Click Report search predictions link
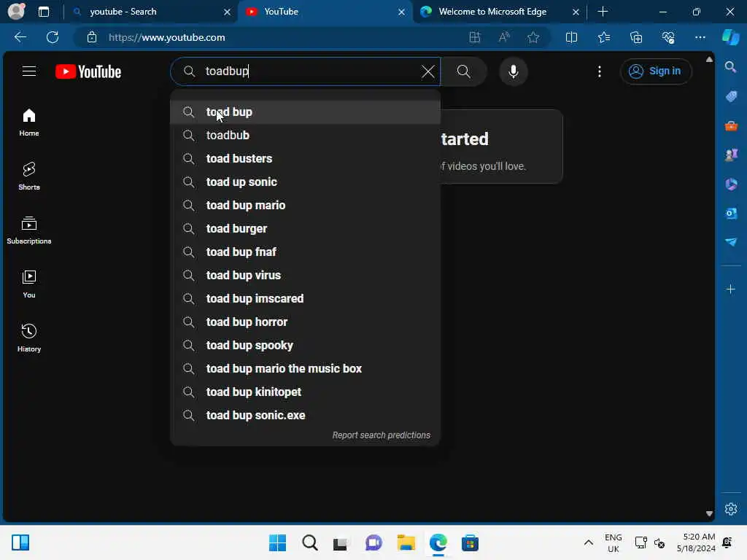Viewport: 747px width, 560px height. point(381,435)
